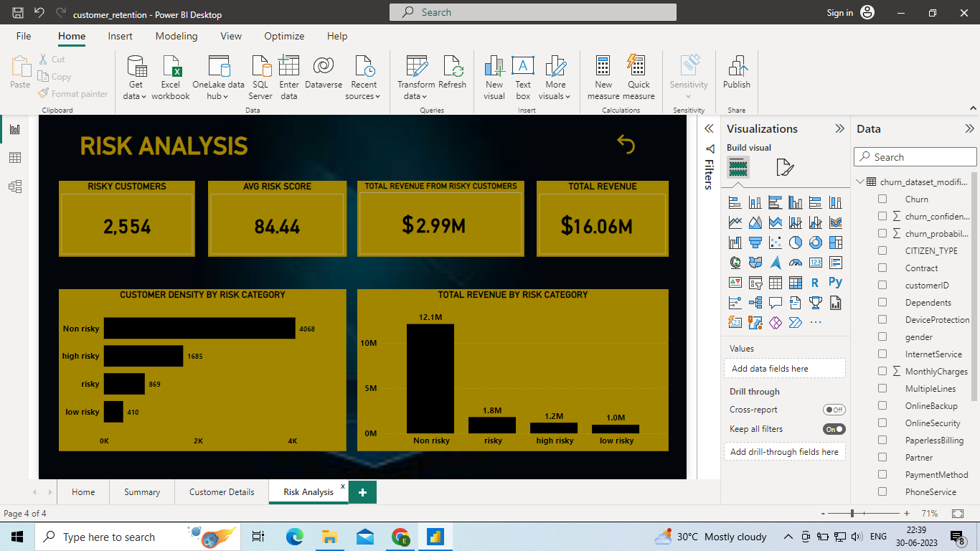Insert a Python visual
This screenshot has width=980, height=551.
[835, 282]
